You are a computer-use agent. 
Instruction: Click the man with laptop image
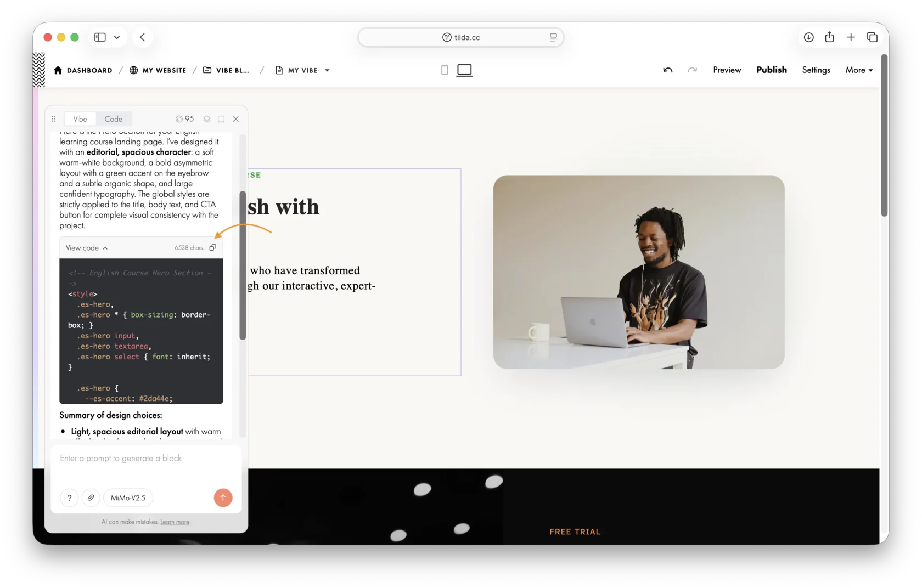coord(639,272)
